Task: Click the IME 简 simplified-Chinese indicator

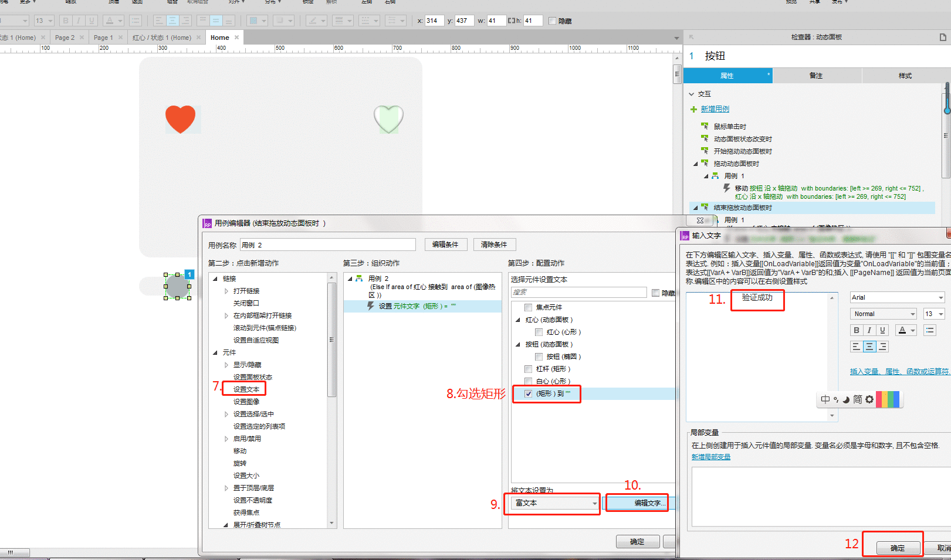Action: (x=857, y=399)
